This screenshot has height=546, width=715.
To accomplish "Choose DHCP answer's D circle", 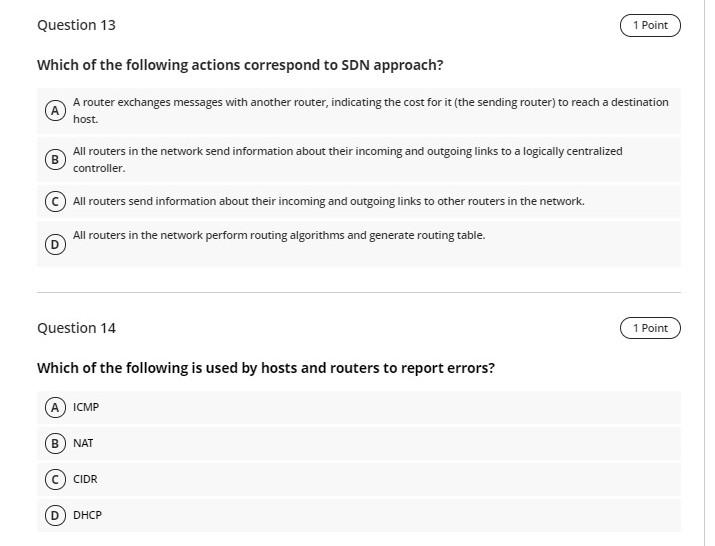I will point(55,515).
